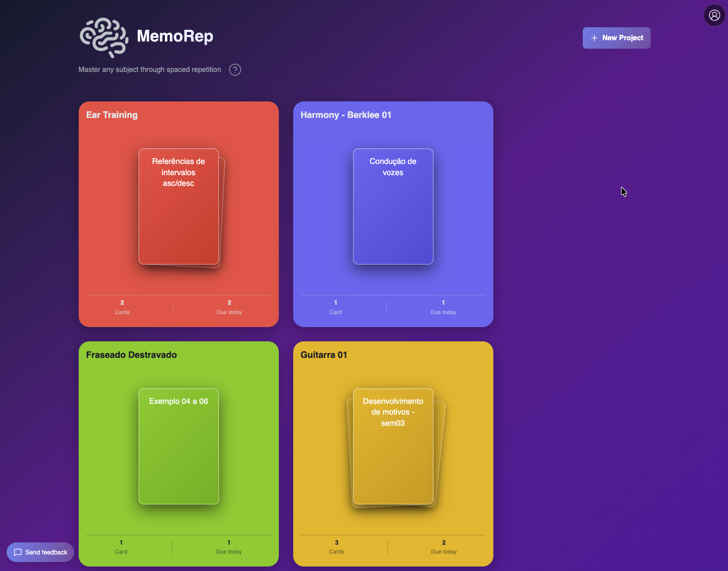Select the 'Condução de vozes' card stack
This screenshot has width=728, height=571.
(x=393, y=206)
